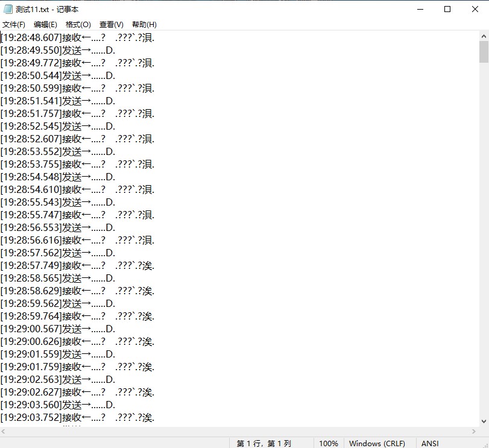Viewport: 489px width, 448px height.
Task: Click the line with timestamp 19:28:58.629
Action: (x=77, y=291)
